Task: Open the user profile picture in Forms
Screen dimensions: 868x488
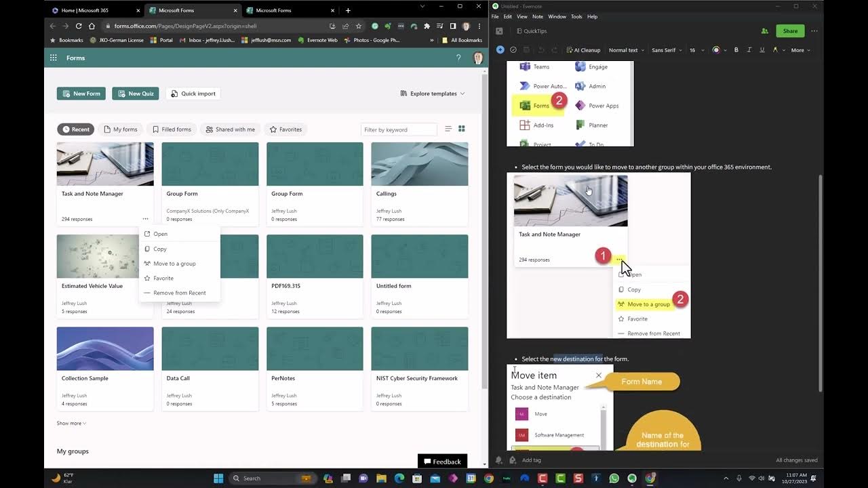Action: coord(477,58)
